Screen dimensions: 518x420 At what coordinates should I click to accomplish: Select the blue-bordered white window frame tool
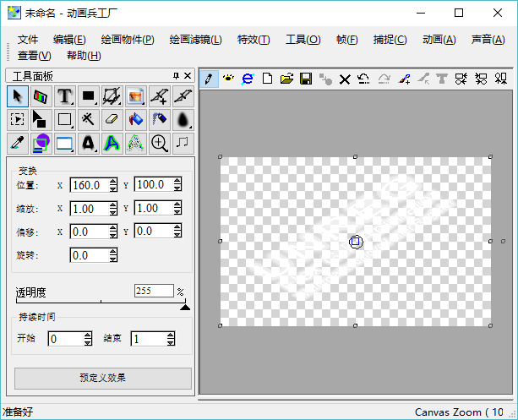pos(65,144)
